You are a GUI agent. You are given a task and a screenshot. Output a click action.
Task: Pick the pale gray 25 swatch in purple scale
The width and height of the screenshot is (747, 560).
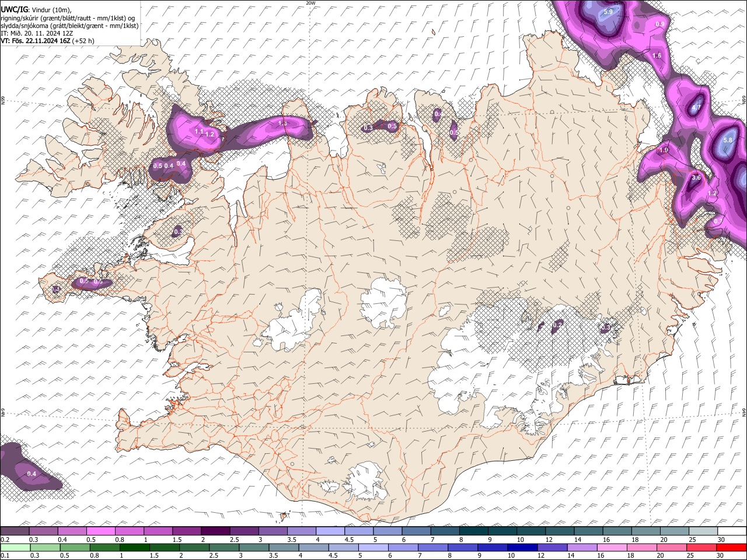pyautogui.click(x=704, y=531)
